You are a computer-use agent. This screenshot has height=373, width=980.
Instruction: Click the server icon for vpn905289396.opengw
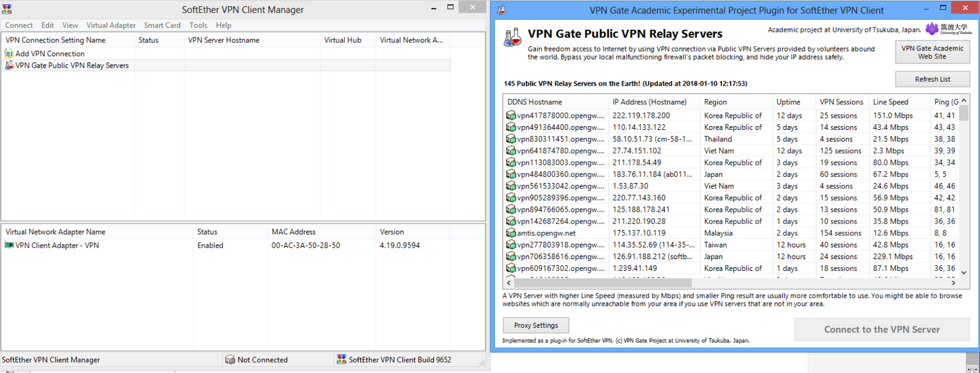pos(510,197)
